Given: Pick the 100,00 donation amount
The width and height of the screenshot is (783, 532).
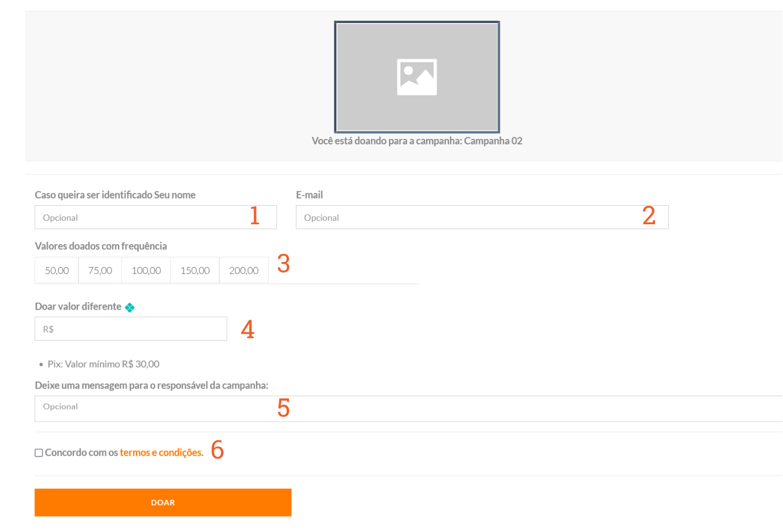Looking at the screenshot, I should (x=146, y=271).
